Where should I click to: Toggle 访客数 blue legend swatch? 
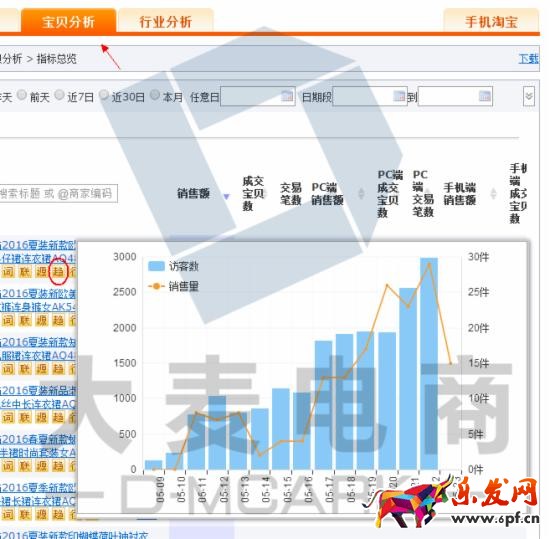click(156, 266)
